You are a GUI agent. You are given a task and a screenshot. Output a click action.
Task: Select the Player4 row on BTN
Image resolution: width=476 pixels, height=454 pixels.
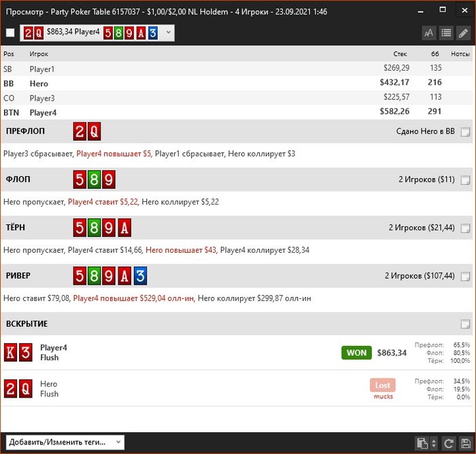click(237, 112)
